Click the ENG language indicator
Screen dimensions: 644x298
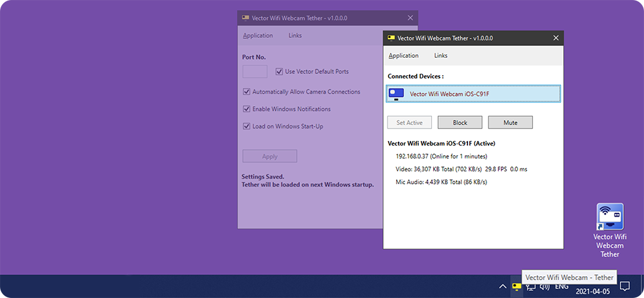coord(562,286)
